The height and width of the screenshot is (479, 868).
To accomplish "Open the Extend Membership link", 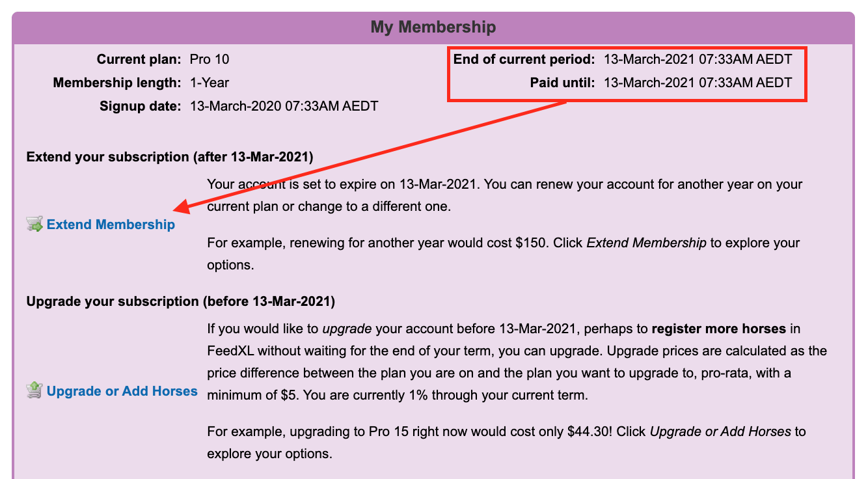I will tap(111, 225).
